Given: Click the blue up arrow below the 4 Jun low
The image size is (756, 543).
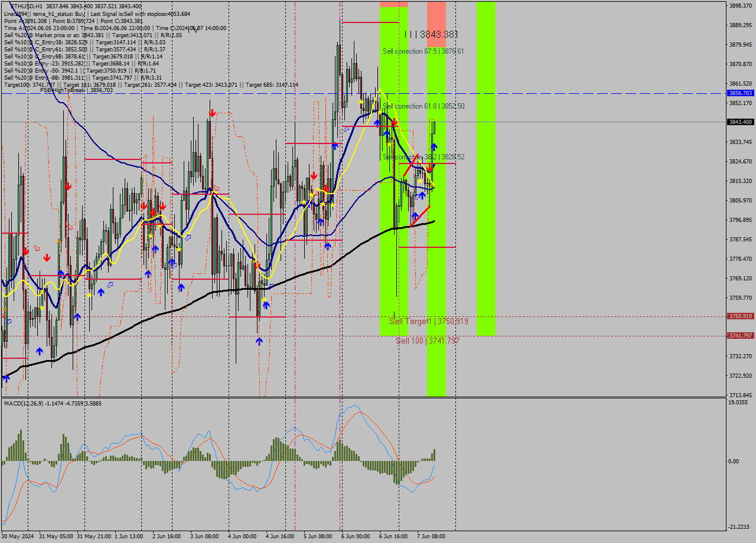Looking at the screenshot, I should pos(259,341).
